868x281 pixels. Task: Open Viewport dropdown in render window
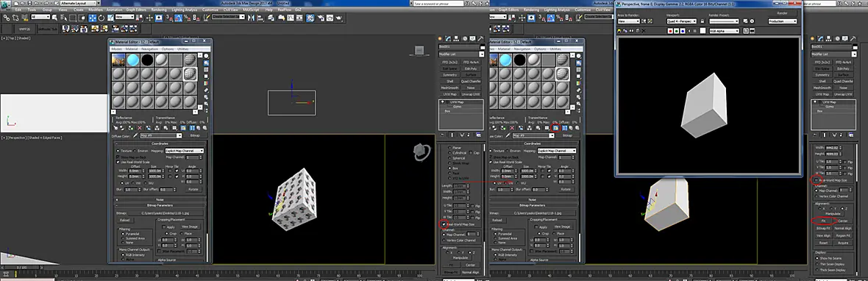[x=681, y=21]
